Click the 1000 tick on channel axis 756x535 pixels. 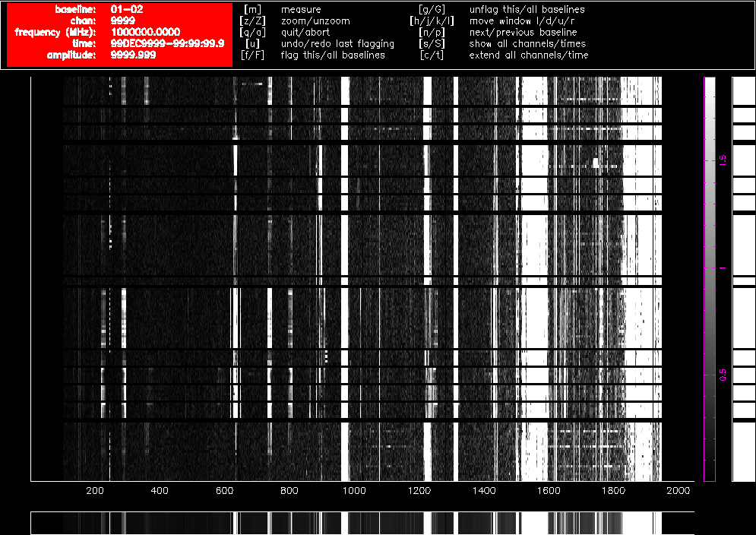coord(354,492)
